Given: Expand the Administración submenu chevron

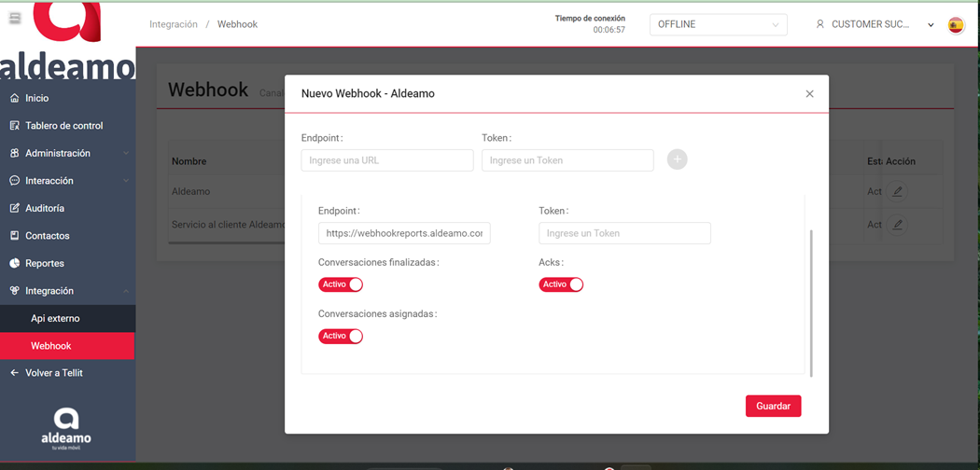Looking at the screenshot, I should 126,153.
